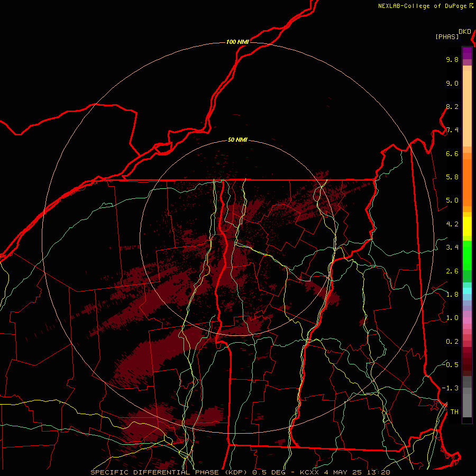This screenshot has height=476, width=476.
Task: Click the 4.2 legend value
Action: [x=452, y=224]
